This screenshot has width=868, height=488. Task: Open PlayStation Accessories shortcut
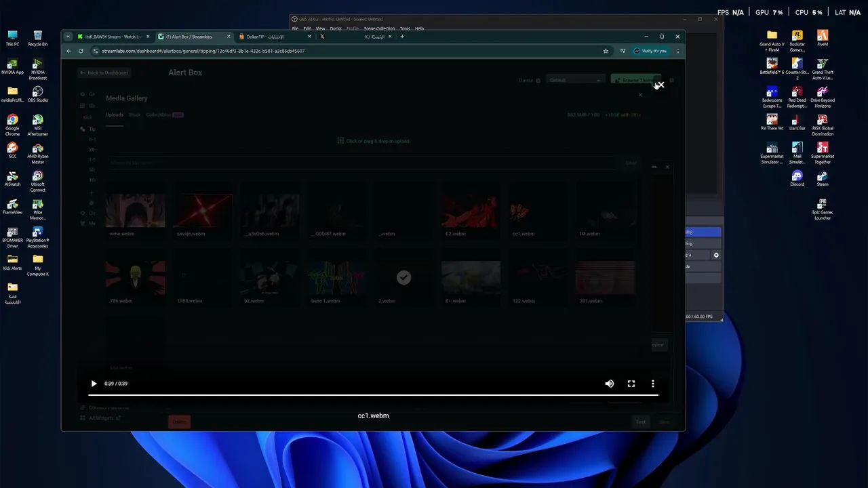(38, 237)
